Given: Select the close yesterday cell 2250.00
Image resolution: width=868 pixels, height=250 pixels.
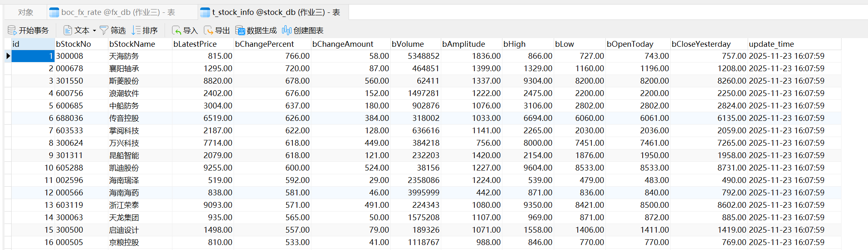Looking at the screenshot, I should point(709,93).
